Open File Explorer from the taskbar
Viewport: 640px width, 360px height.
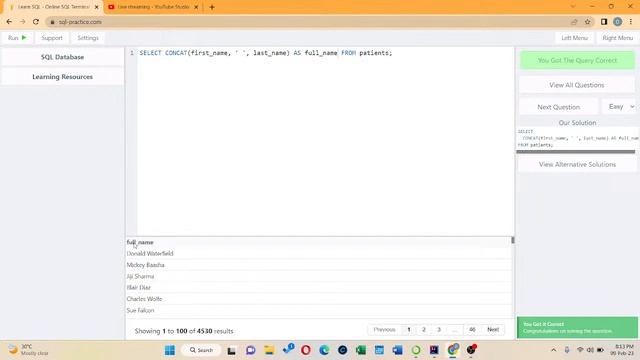[269, 350]
